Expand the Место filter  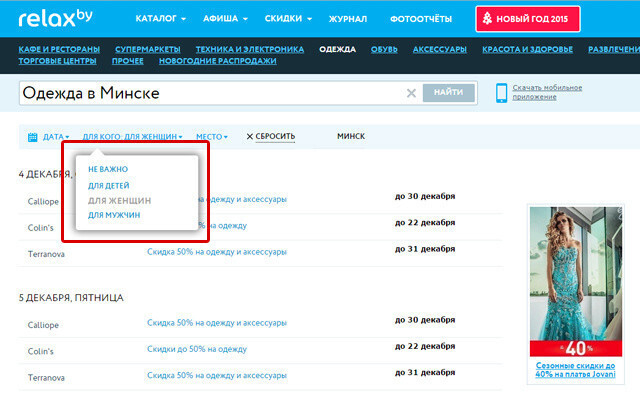212,136
